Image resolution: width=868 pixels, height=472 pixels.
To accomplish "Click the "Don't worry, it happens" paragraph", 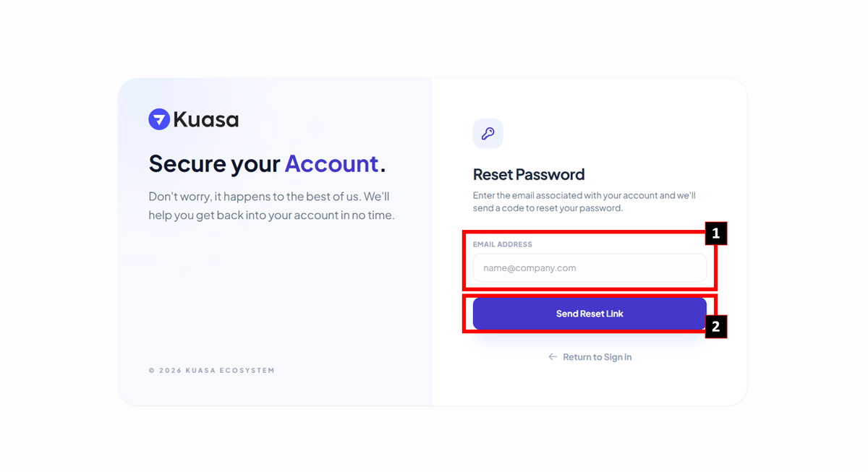I will click(269, 197).
